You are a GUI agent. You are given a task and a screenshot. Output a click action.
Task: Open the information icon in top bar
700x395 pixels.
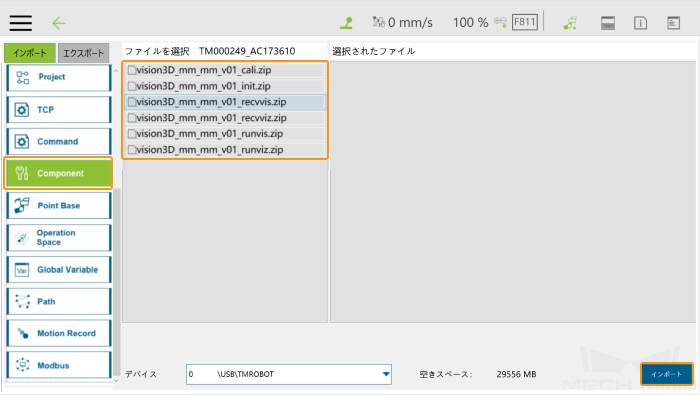640,23
